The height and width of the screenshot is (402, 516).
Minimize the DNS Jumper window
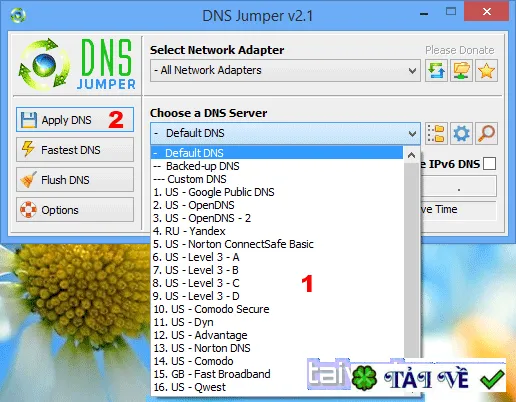(x=424, y=14)
